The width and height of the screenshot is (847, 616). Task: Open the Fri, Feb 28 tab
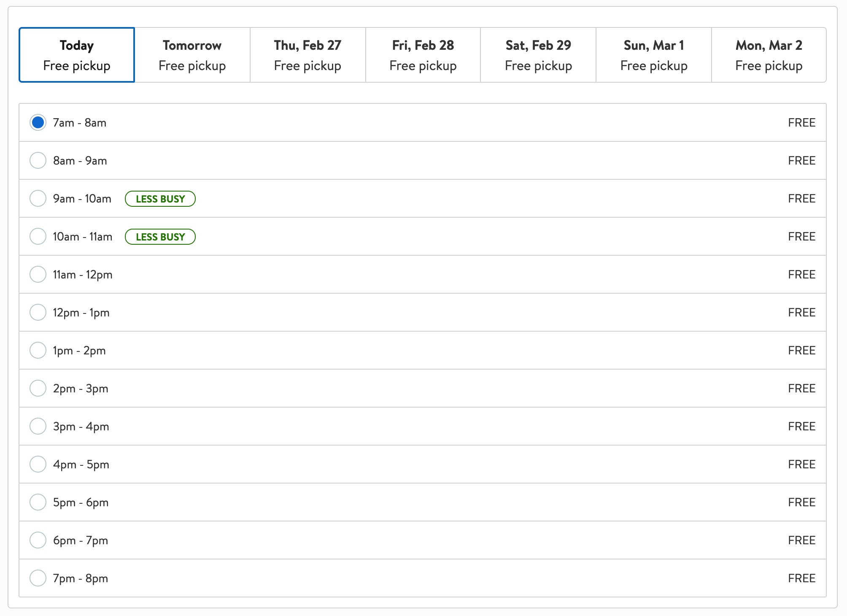click(x=423, y=55)
